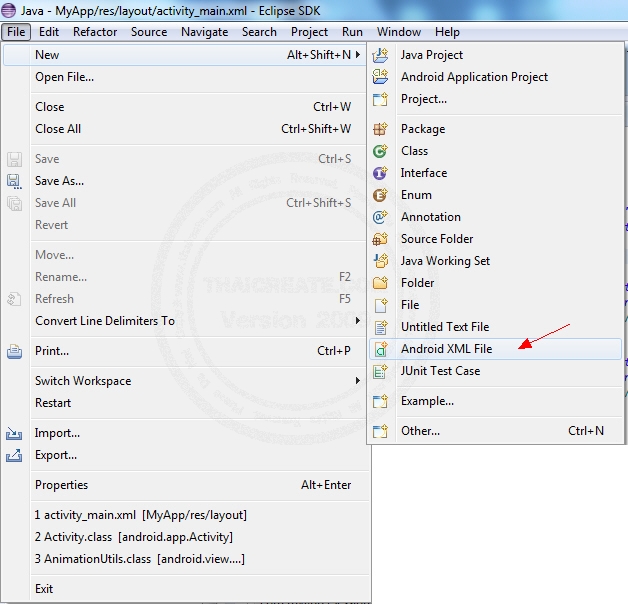
Task: Open the Run menu
Action: tap(352, 32)
